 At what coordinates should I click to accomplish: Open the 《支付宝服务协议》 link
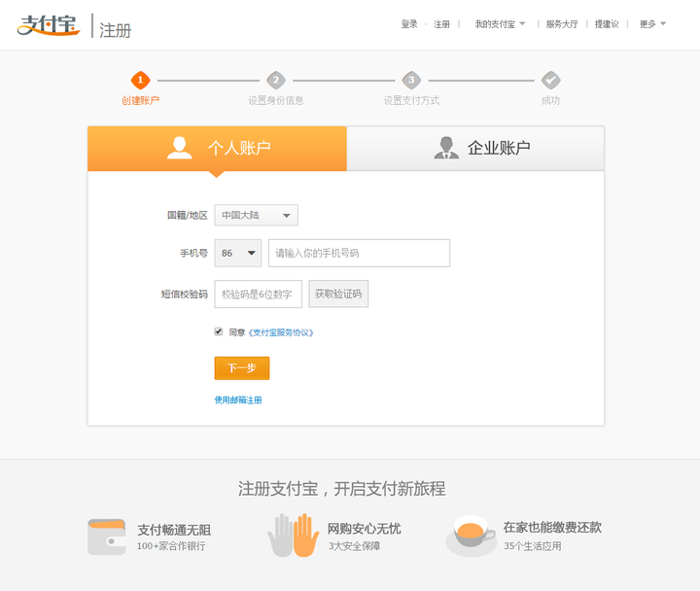coord(281,332)
